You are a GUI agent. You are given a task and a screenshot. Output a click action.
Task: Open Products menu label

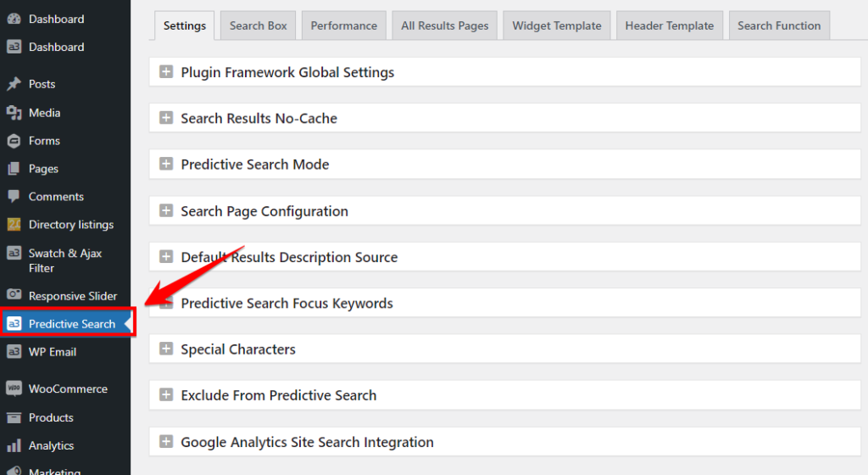[x=51, y=417]
